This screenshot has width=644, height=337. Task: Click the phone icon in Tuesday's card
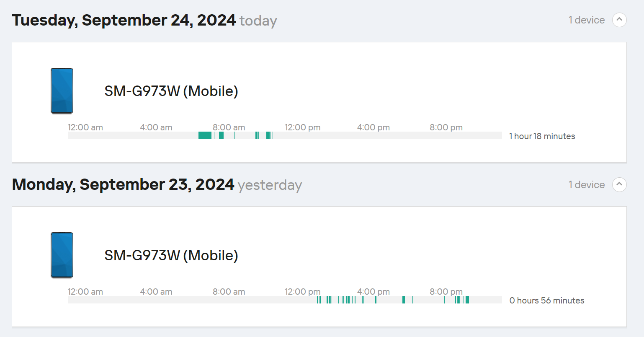[62, 91]
